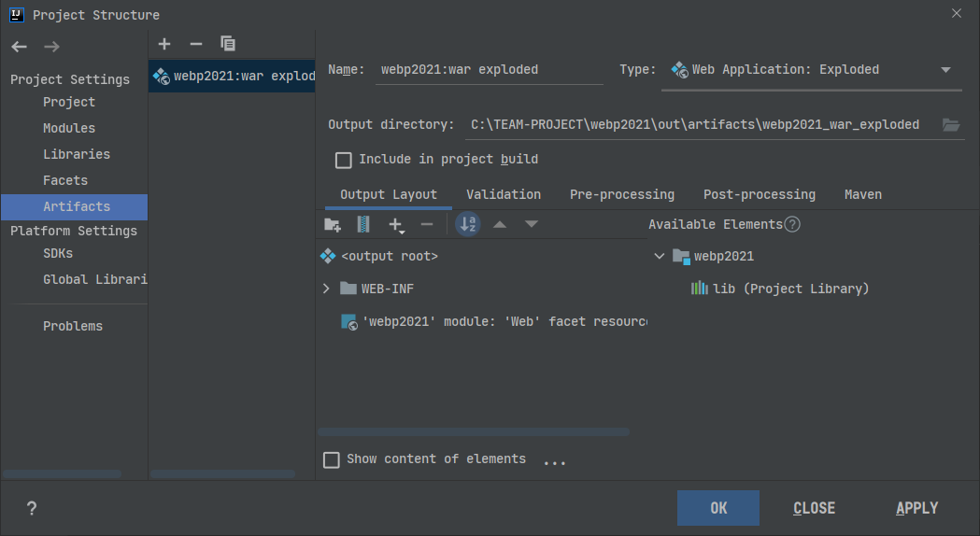
Task: Check Show content of elements
Action: click(332, 460)
